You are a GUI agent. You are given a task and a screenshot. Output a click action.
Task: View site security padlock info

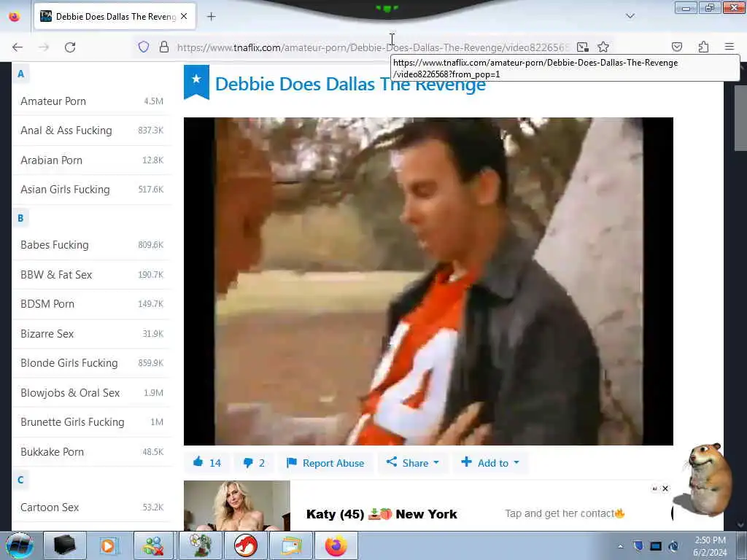pos(164,47)
